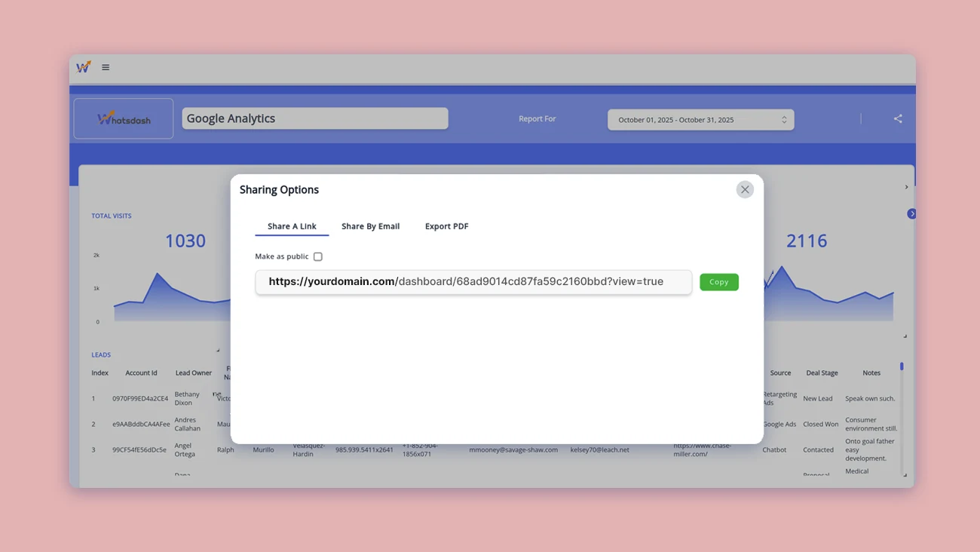Click the share icon in the report header

point(897,118)
